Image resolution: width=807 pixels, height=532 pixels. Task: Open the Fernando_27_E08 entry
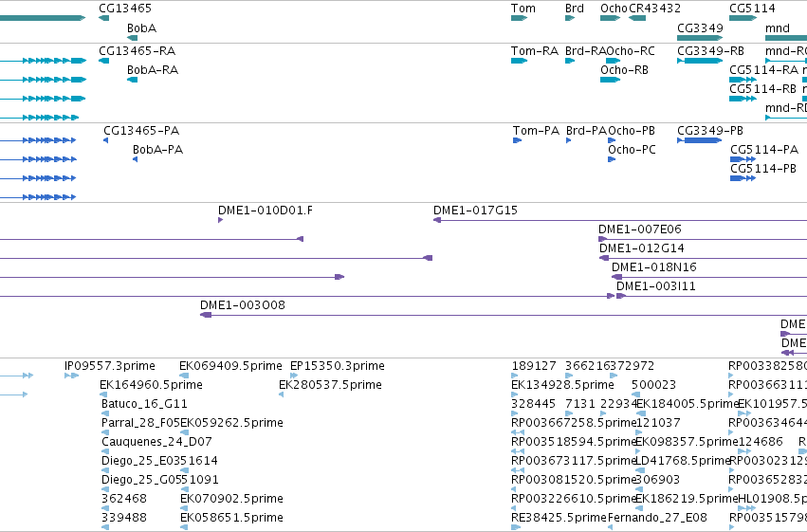610,527
